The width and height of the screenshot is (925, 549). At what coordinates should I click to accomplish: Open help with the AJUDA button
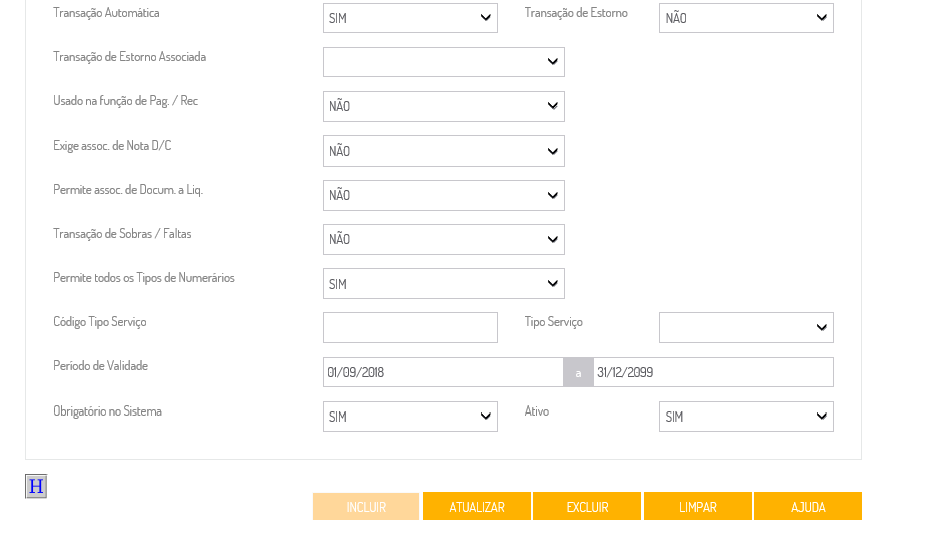coord(808,507)
